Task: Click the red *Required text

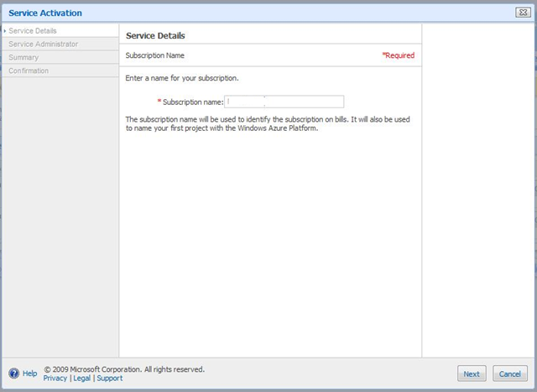Action: pyautogui.click(x=399, y=55)
